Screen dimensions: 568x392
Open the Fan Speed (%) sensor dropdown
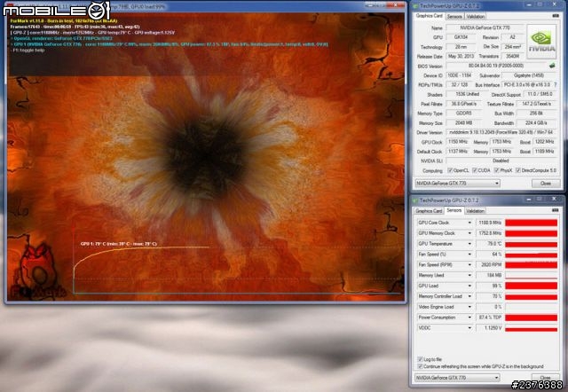pos(469,255)
